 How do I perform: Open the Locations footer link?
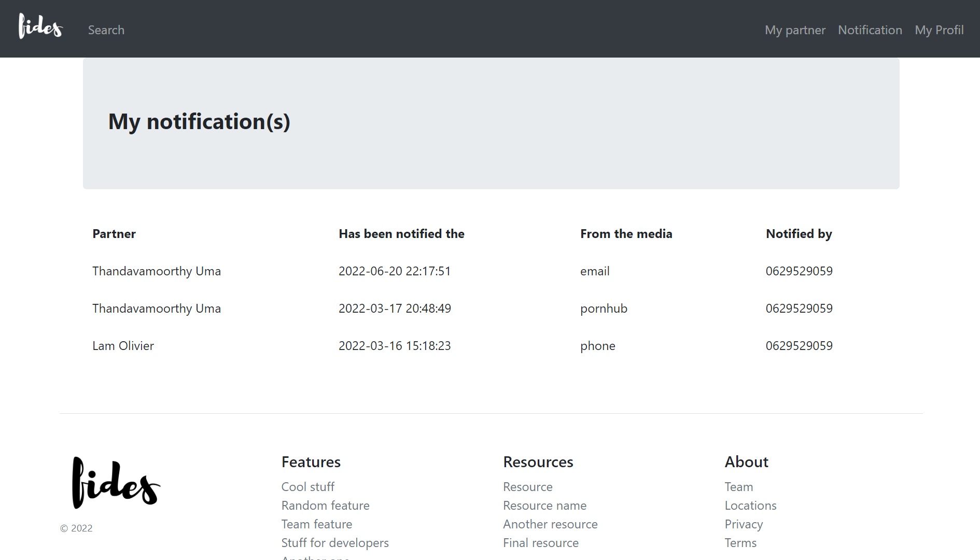pos(750,506)
